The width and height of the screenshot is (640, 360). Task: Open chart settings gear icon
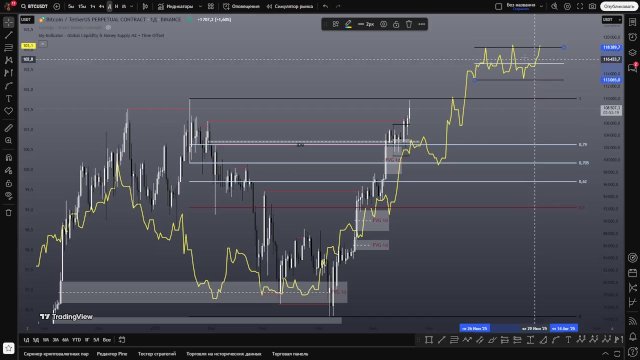coord(567,7)
